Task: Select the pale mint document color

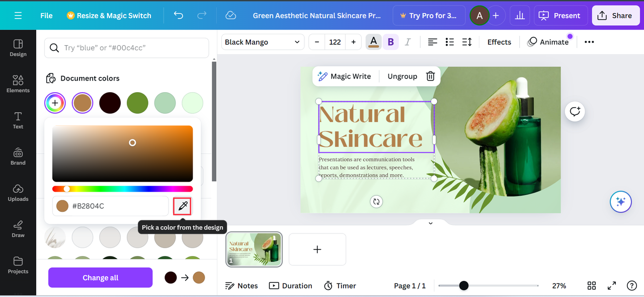Action: coord(192,103)
